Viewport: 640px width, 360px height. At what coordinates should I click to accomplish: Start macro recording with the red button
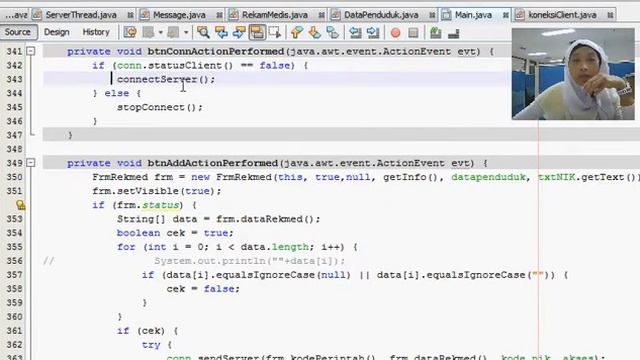coord(395,33)
